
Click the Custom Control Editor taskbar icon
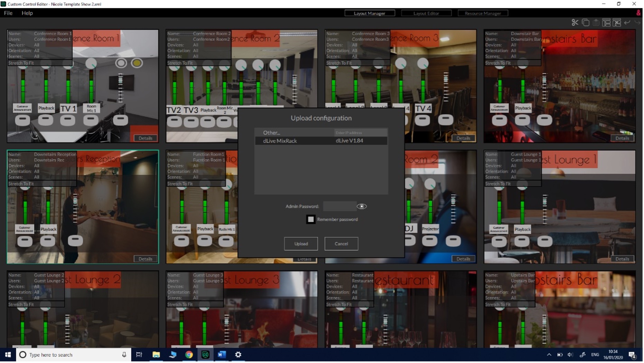[x=206, y=355]
